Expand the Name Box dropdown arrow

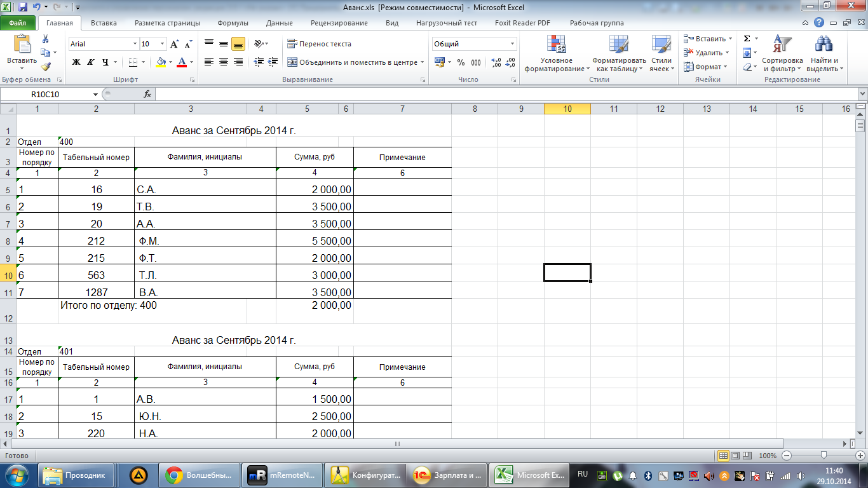point(95,94)
